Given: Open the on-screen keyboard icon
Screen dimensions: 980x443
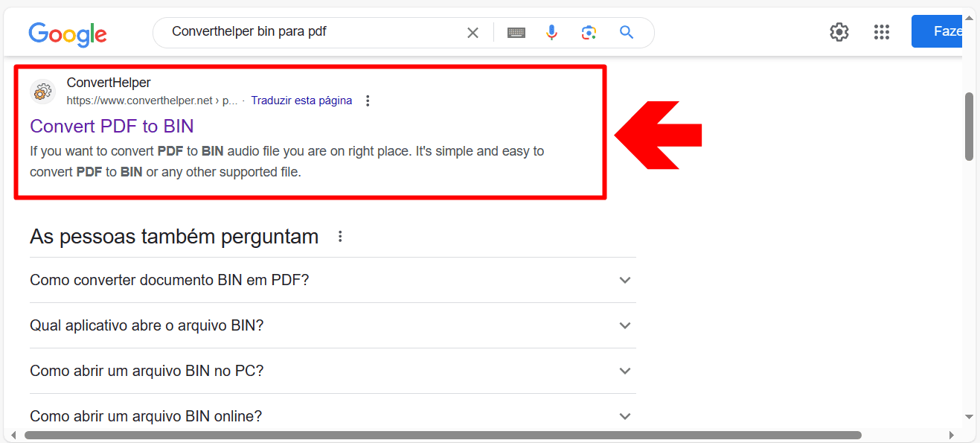Looking at the screenshot, I should (516, 32).
